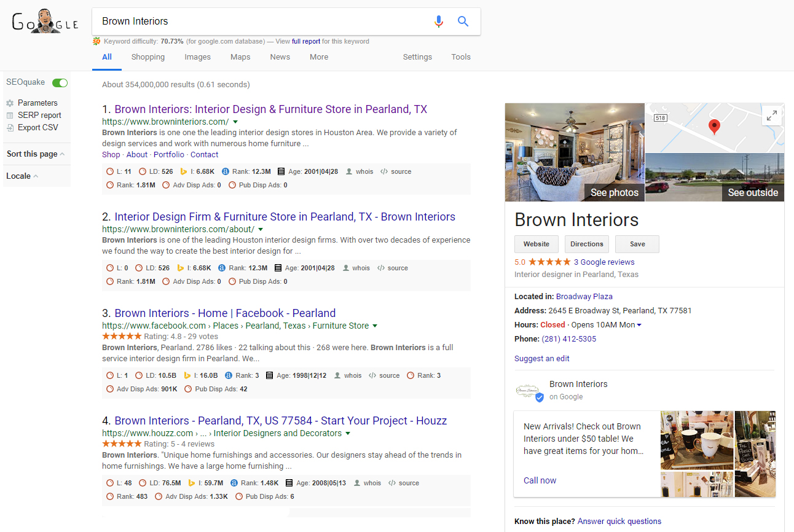Start voice search with microphone icon
The width and height of the screenshot is (794, 532).
coord(438,22)
